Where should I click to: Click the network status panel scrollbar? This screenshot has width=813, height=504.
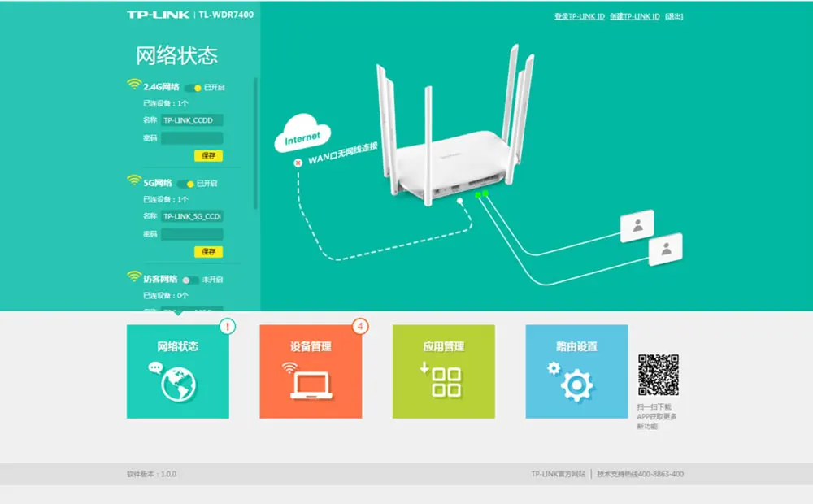coord(255,144)
